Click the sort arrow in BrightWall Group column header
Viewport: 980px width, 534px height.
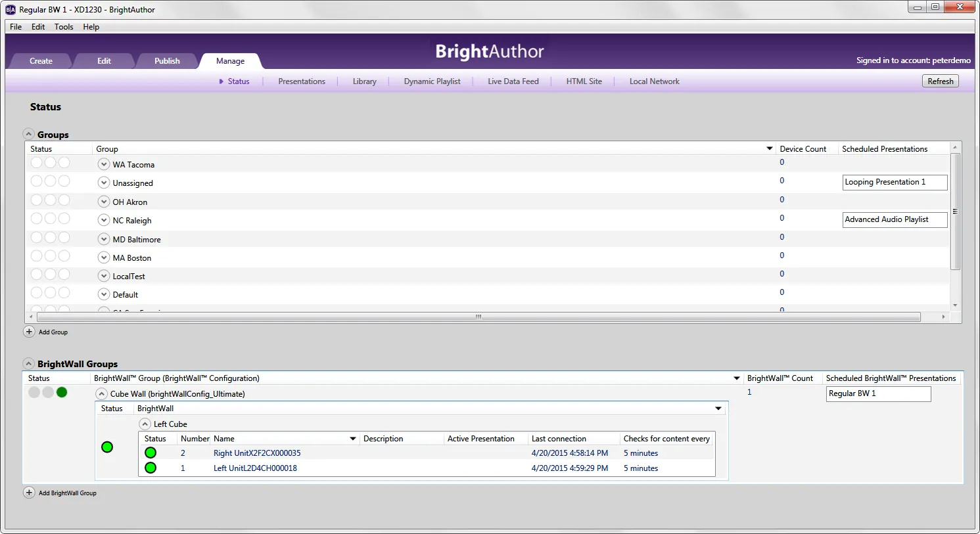coord(737,378)
